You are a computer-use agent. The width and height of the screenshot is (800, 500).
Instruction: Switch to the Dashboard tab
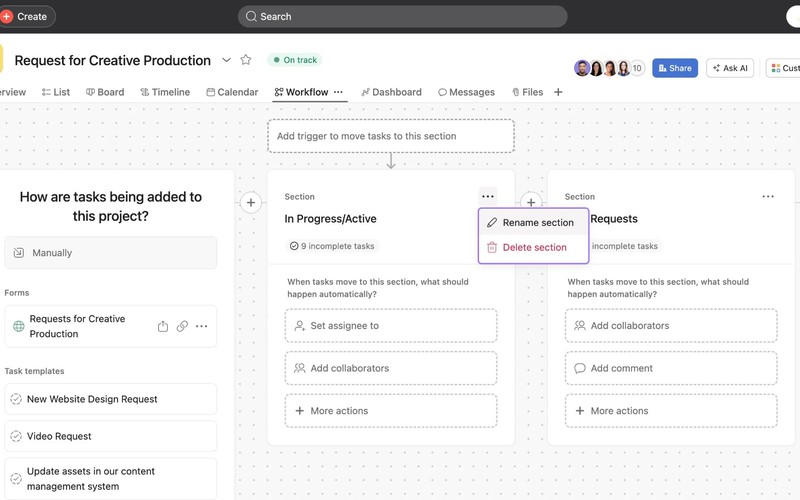pyautogui.click(x=391, y=92)
